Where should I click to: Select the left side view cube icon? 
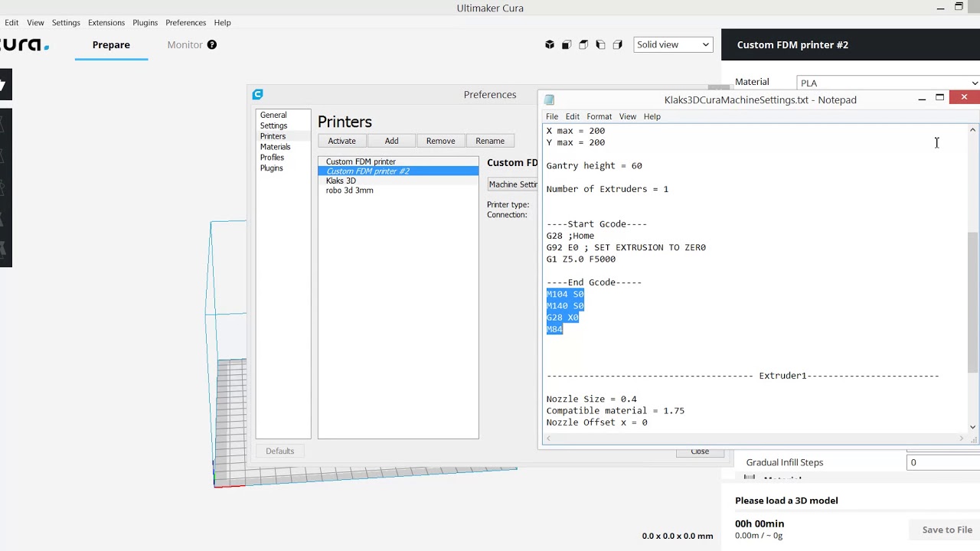[x=600, y=44]
